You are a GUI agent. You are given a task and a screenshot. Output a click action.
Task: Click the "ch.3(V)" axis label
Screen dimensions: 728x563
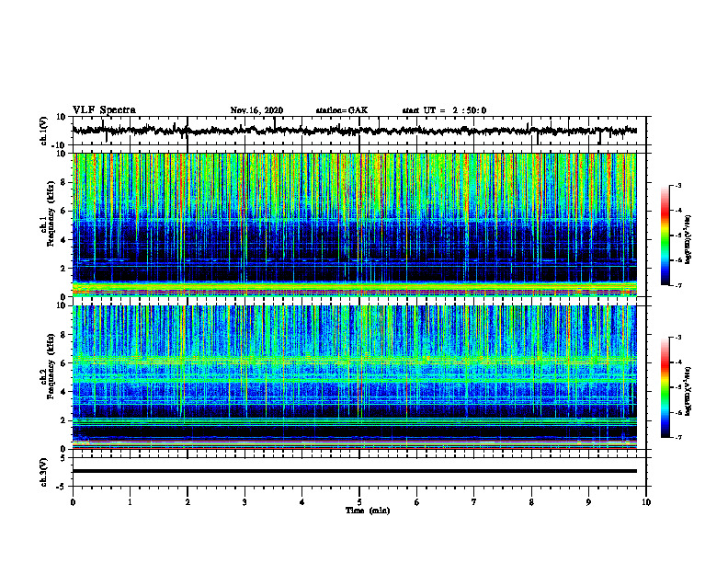coord(44,472)
